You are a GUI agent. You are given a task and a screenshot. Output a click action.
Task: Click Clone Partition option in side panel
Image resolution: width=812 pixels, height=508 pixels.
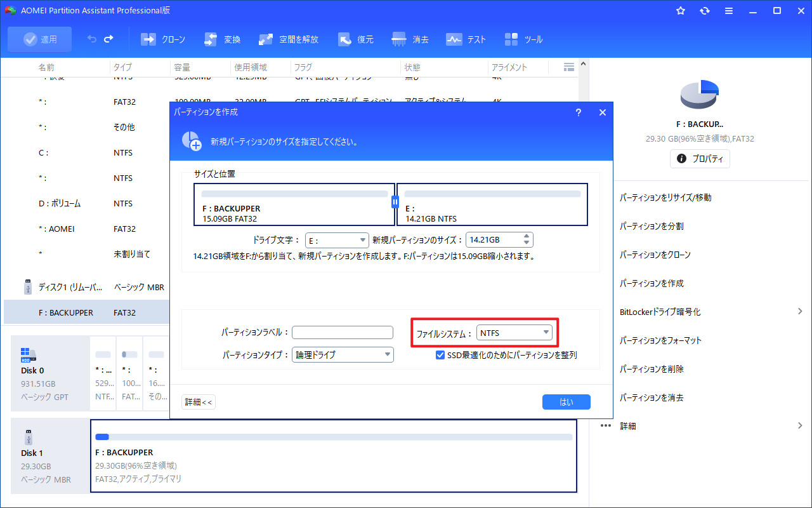[655, 255]
